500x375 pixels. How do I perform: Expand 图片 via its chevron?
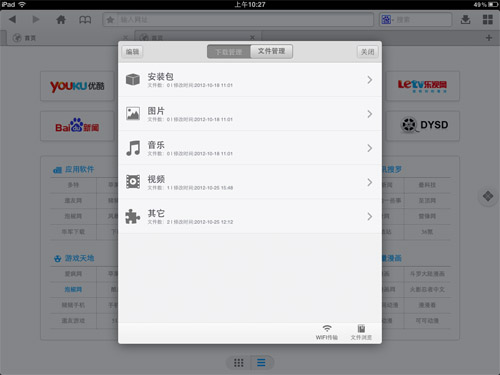[370, 114]
